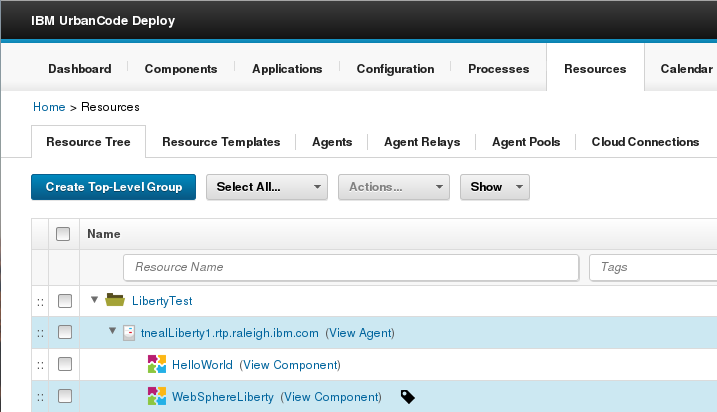Image resolution: width=717 pixels, height=412 pixels.
Task: Click the drag handle on HelloWorld row
Action: click(41, 364)
